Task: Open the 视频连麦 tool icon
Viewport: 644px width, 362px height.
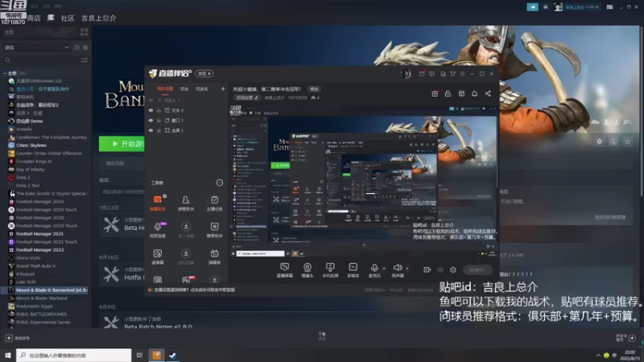Action: pos(157,229)
